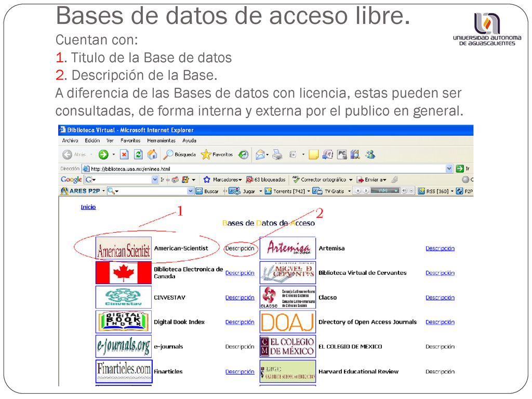The width and height of the screenshot is (532, 399).
Task: Click TV Gratis button
Action: (x=328, y=191)
